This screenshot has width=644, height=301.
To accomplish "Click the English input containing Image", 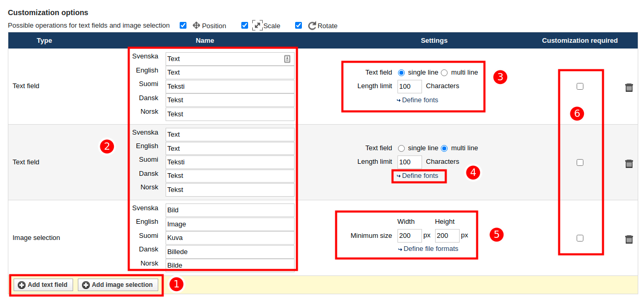I will coord(230,224).
